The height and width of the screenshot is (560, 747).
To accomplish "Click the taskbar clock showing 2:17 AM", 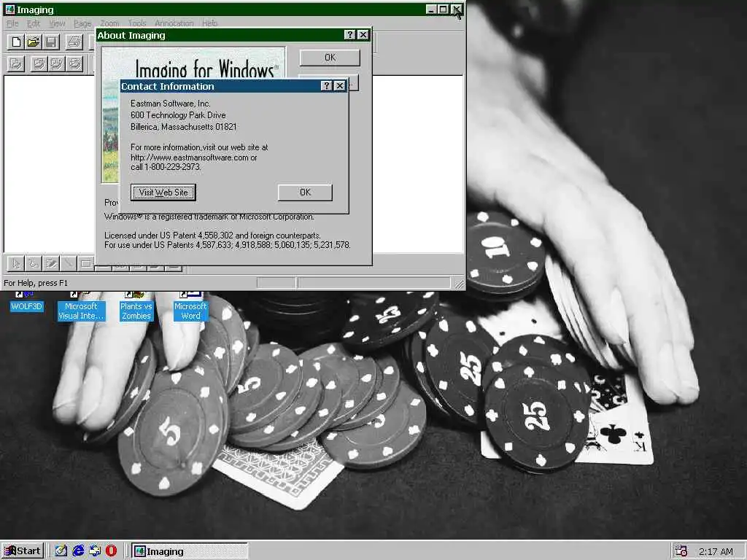I will coord(716,551).
